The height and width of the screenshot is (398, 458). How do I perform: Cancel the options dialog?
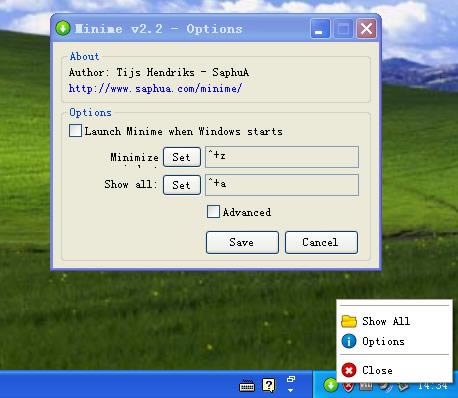point(321,242)
